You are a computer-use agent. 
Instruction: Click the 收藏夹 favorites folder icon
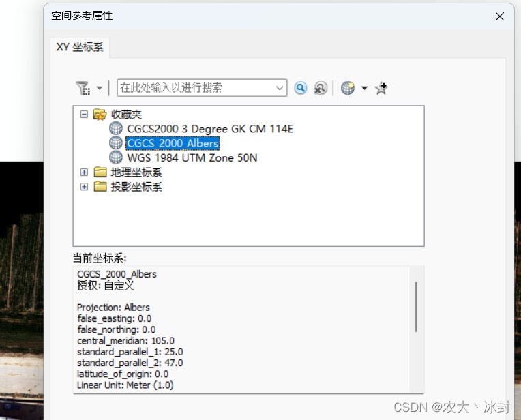pos(100,115)
